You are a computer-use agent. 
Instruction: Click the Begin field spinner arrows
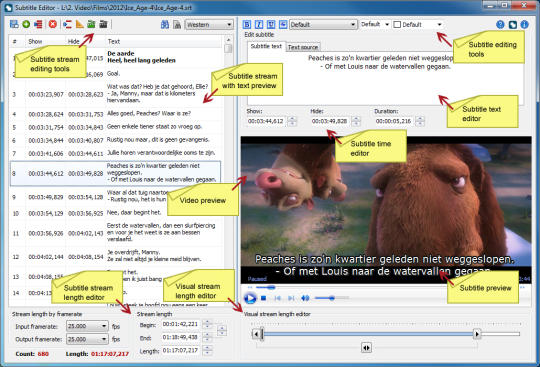point(207,324)
